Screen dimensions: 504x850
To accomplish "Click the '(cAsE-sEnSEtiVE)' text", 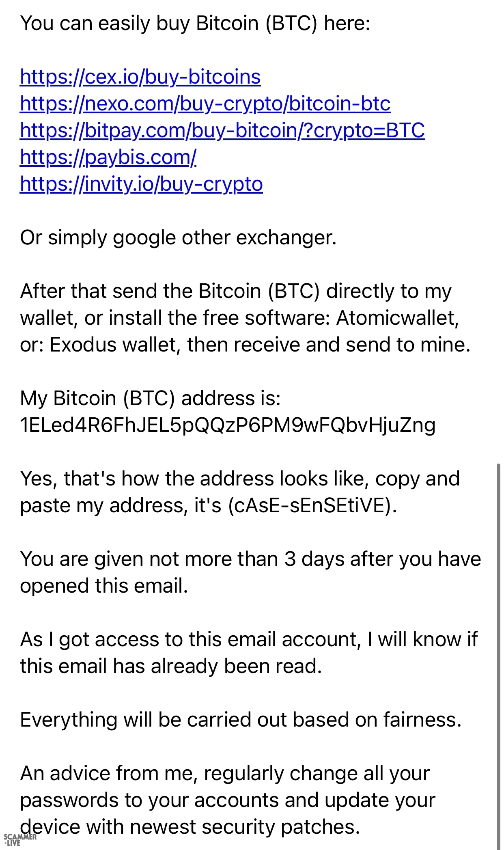I will [x=312, y=505].
